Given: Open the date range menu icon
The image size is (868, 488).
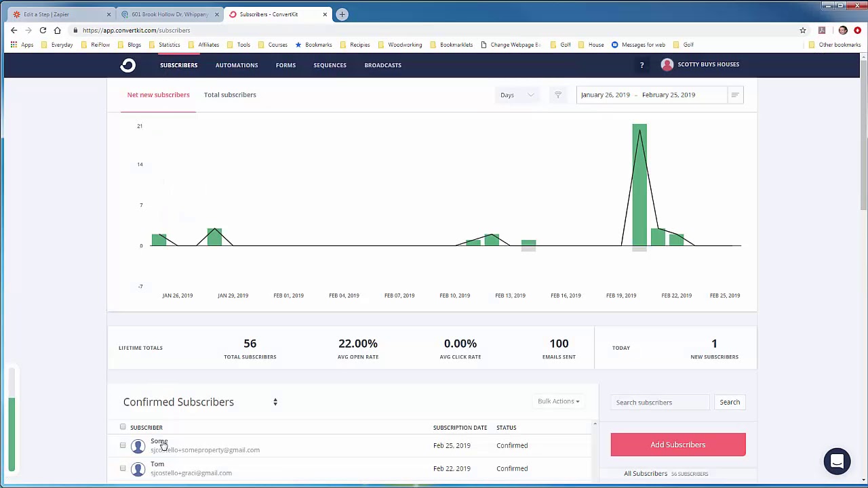Looking at the screenshot, I should [x=734, y=95].
